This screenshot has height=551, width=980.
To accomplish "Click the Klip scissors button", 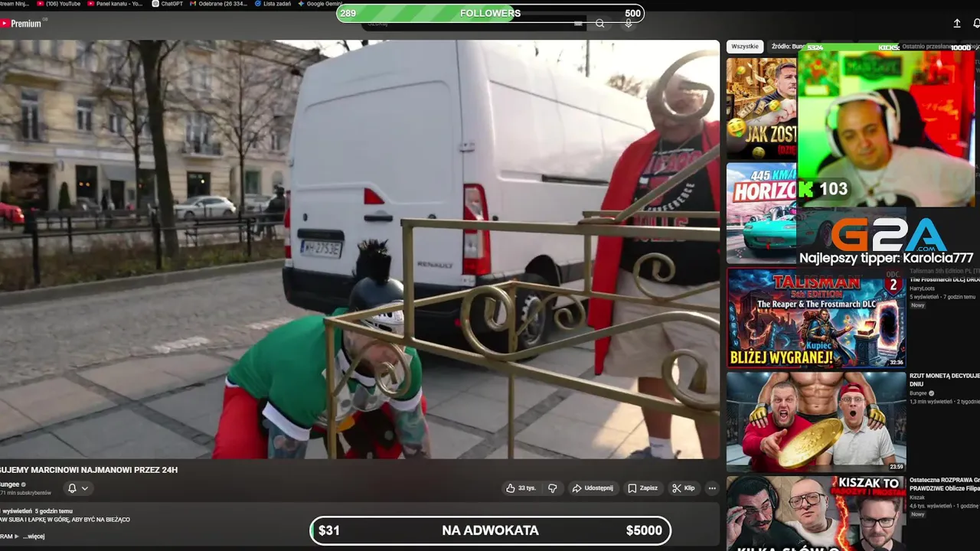I will (x=684, y=488).
